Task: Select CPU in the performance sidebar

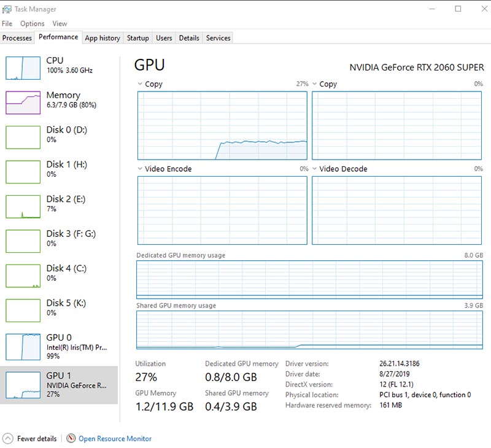Action: point(60,68)
